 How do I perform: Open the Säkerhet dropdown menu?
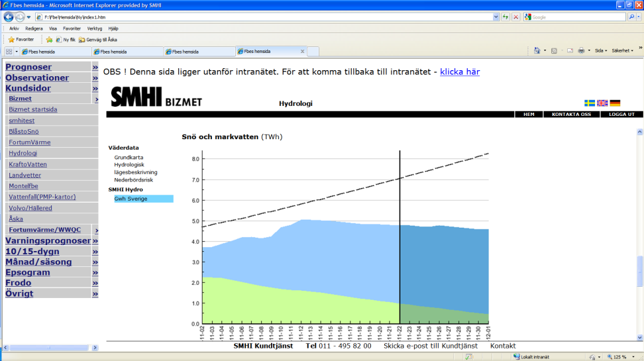pos(622,50)
